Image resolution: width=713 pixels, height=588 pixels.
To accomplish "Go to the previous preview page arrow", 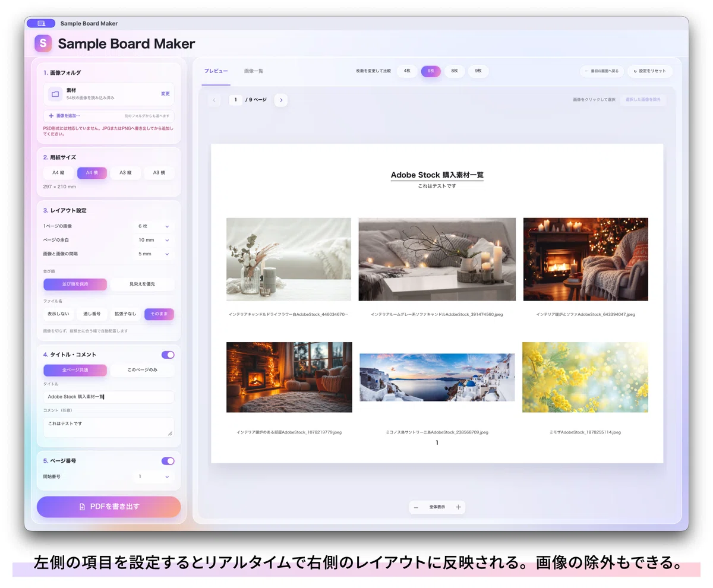I will point(214,100).
